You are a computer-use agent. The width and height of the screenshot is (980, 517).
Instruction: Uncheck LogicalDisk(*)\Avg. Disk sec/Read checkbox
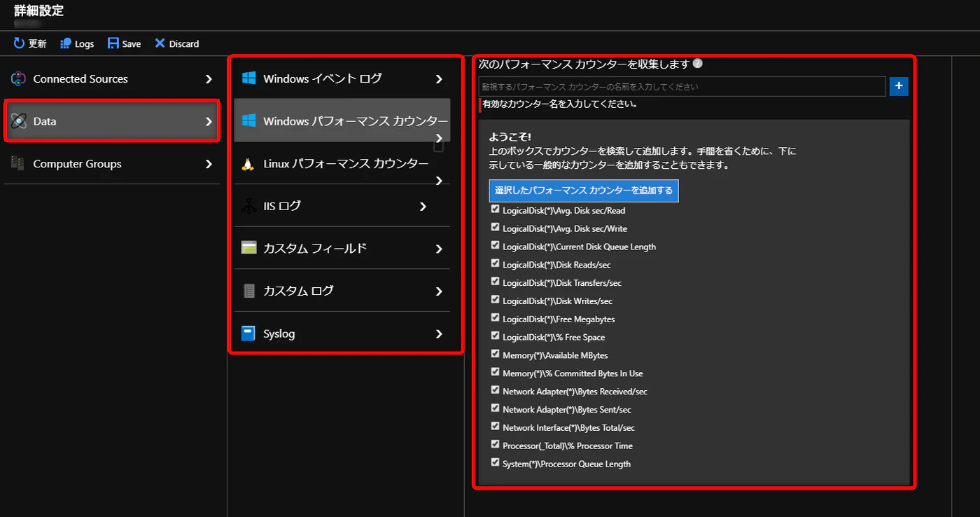pyautogui.click(x=496, y=209)
